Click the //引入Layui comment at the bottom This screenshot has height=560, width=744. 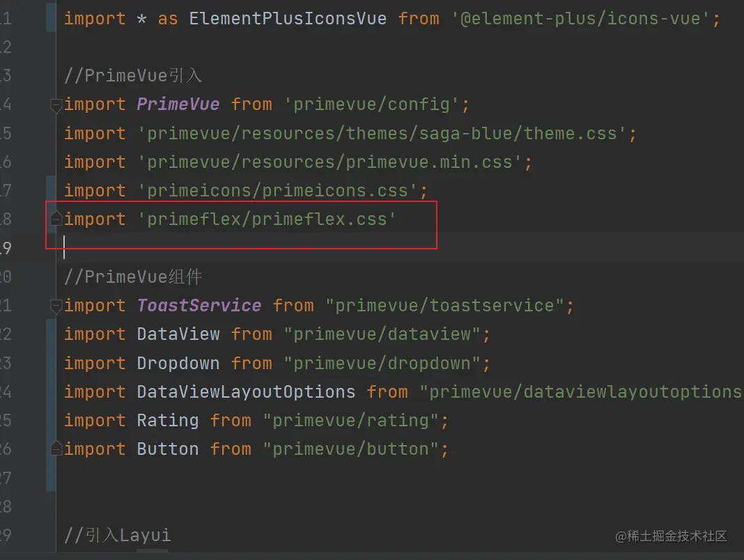[x=116, y=535]
